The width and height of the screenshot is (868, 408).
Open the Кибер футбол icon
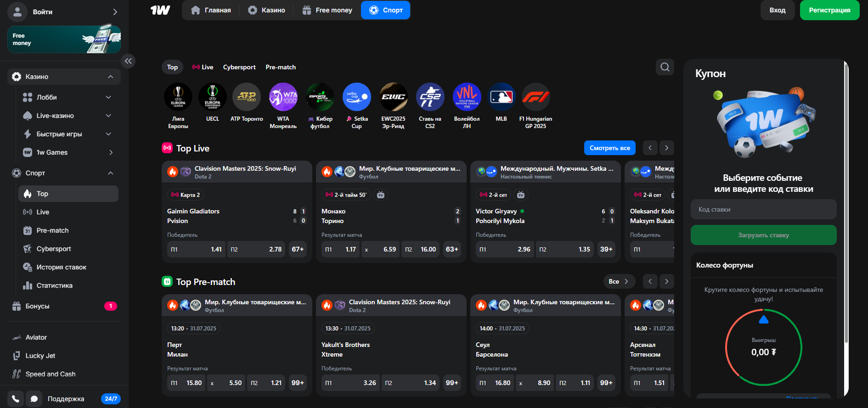pyautogui.click(x=320, y=97)
